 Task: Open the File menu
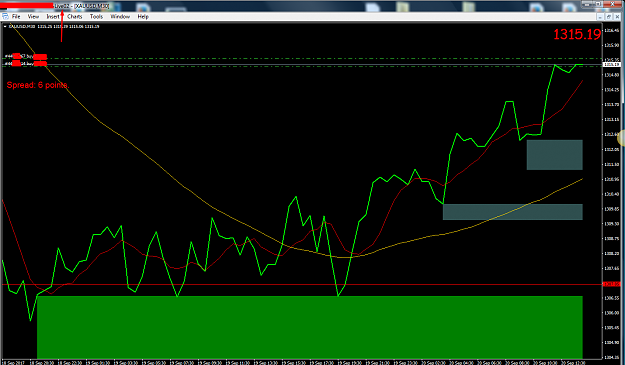tap(16, 17)
